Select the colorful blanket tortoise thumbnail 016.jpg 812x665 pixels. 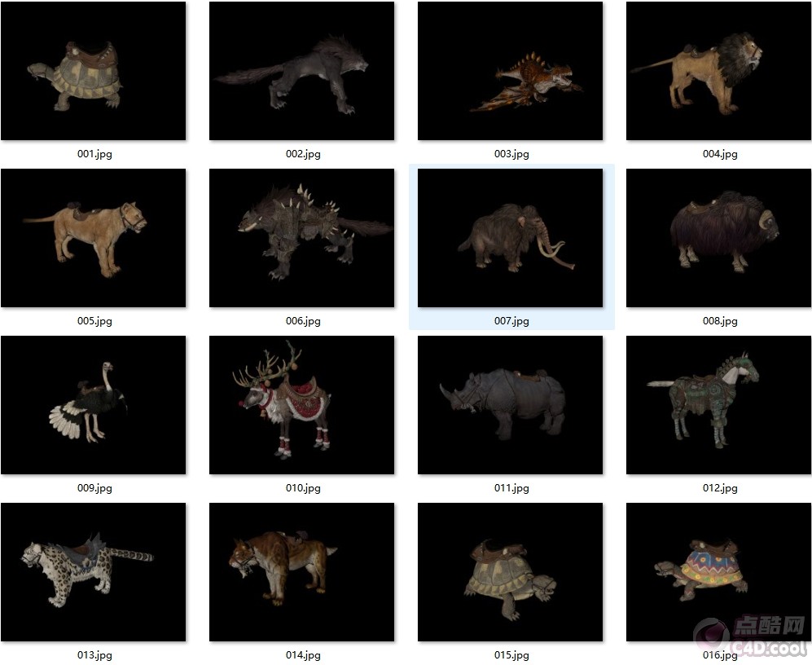pos(719,572)
